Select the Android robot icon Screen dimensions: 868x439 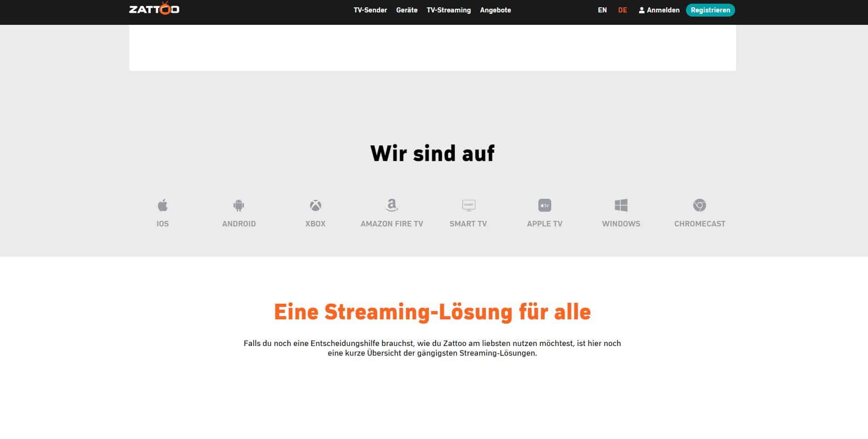click(239, 205)
